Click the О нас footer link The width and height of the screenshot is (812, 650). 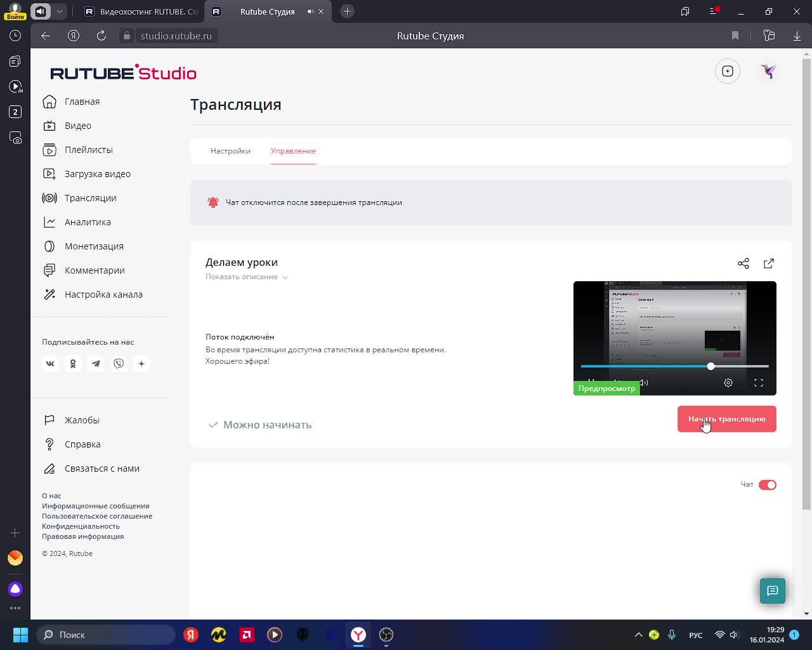click(51, 496)
